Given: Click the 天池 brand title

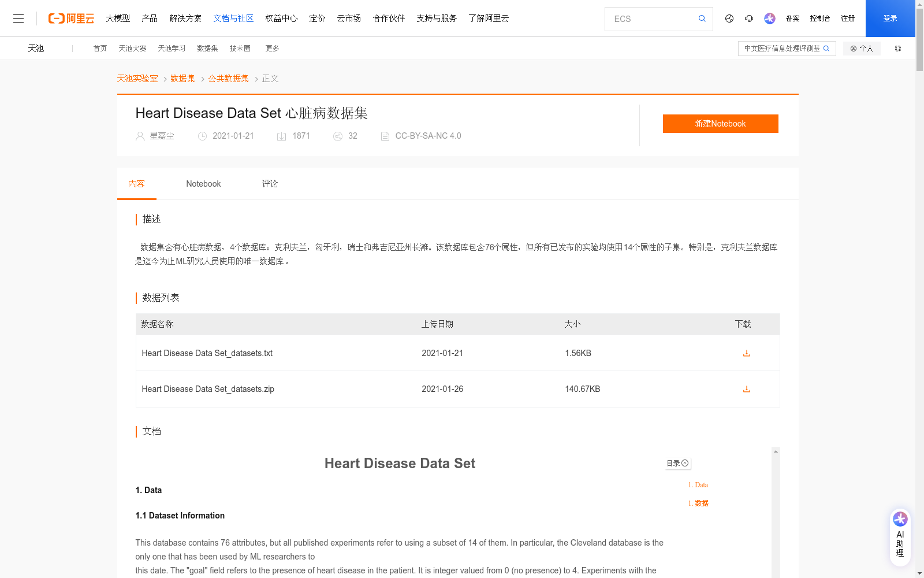Looking at the screenshot, I should [x=36, y=49].
